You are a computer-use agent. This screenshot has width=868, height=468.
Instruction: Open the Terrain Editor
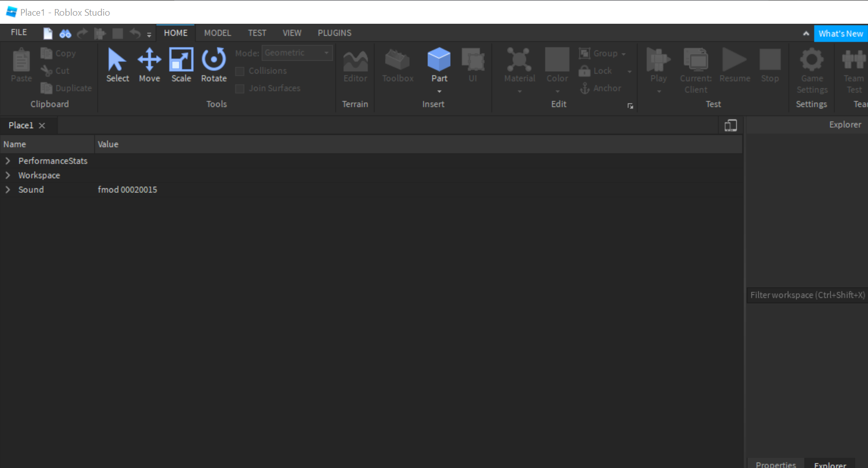[355, 65]
